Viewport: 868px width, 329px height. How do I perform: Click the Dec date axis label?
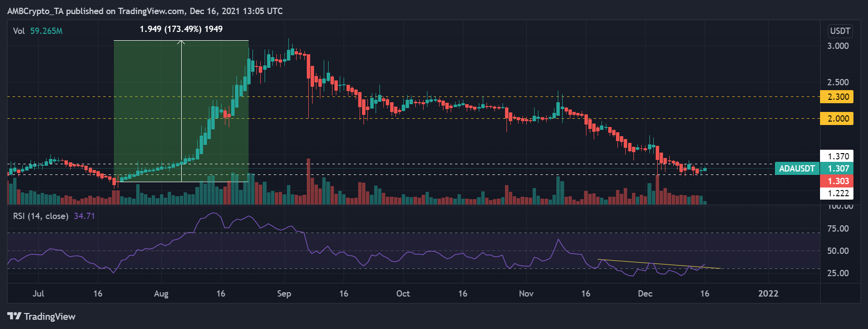645,294
